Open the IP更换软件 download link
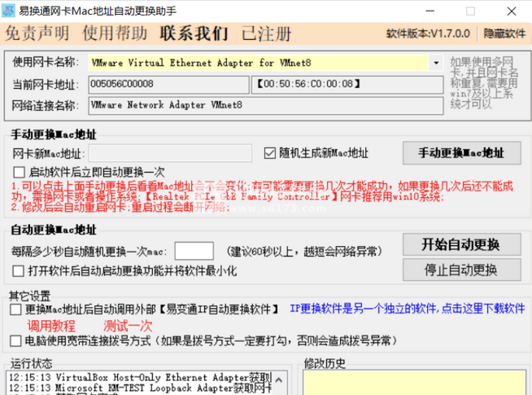 point(408,309)
